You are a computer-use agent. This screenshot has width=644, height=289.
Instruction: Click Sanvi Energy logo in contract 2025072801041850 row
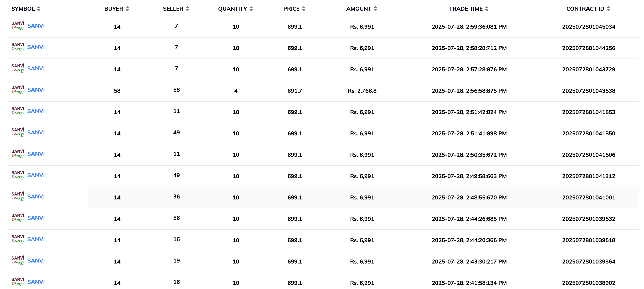[x=18, y=132]
